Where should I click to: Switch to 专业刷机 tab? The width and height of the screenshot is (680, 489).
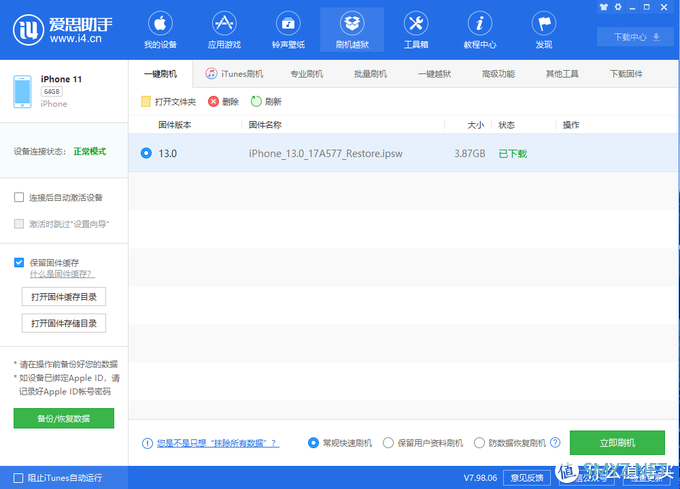point(307,74)
